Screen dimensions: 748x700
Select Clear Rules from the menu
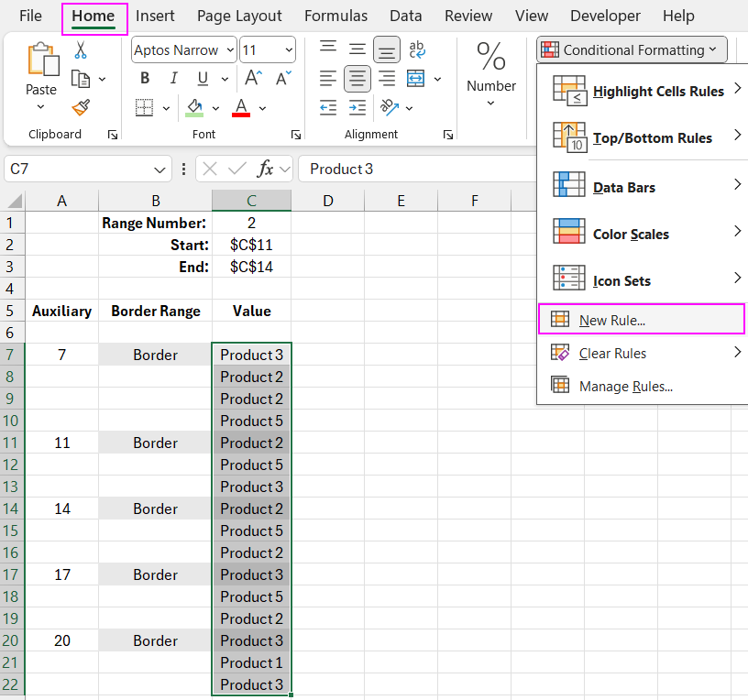point(615,353)
